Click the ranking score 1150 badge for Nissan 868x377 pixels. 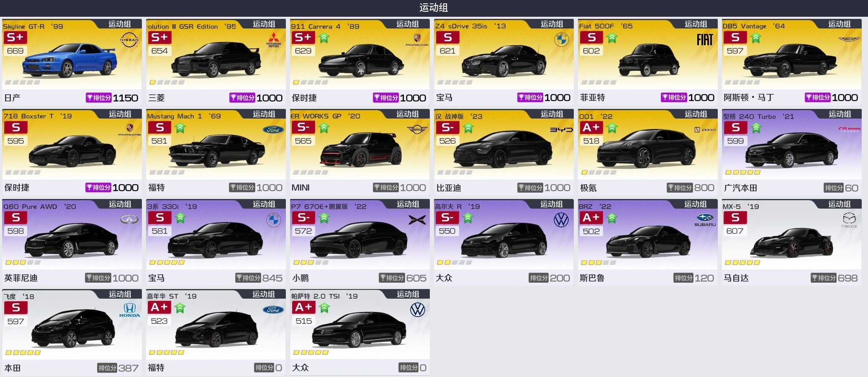point(112,98)
